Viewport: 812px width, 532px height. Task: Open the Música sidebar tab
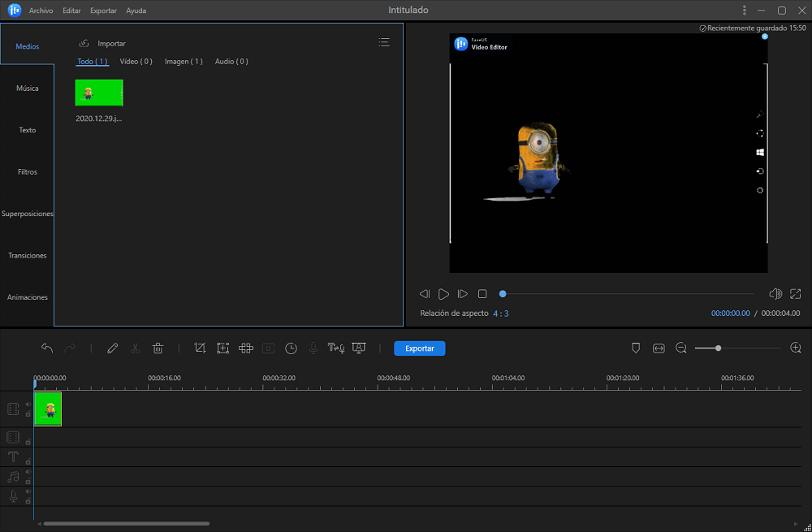click(27, 88)
